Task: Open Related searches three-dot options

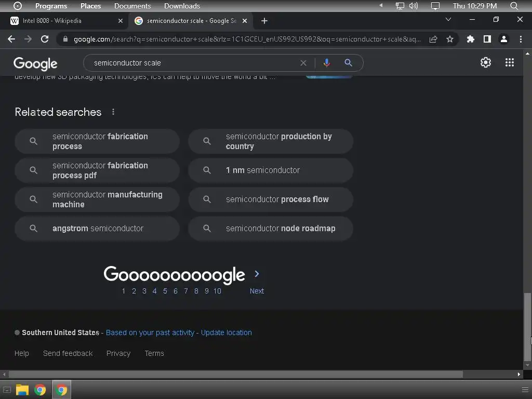Action: 113,112
